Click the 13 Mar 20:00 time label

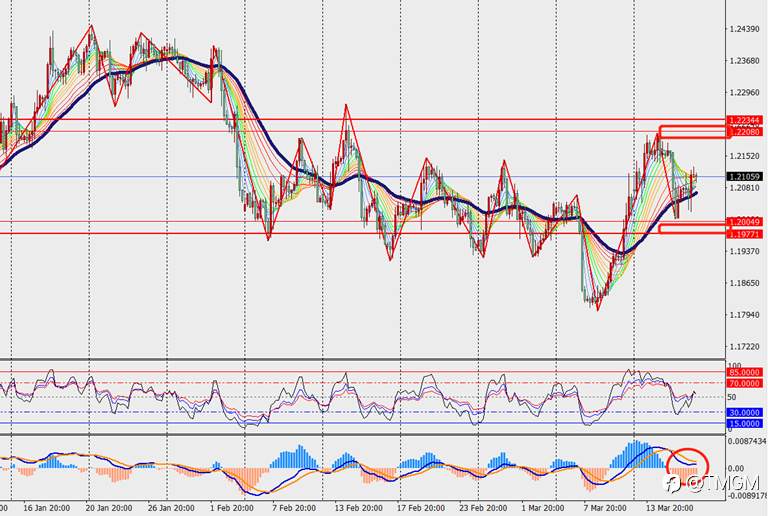[x=670, y=508]
